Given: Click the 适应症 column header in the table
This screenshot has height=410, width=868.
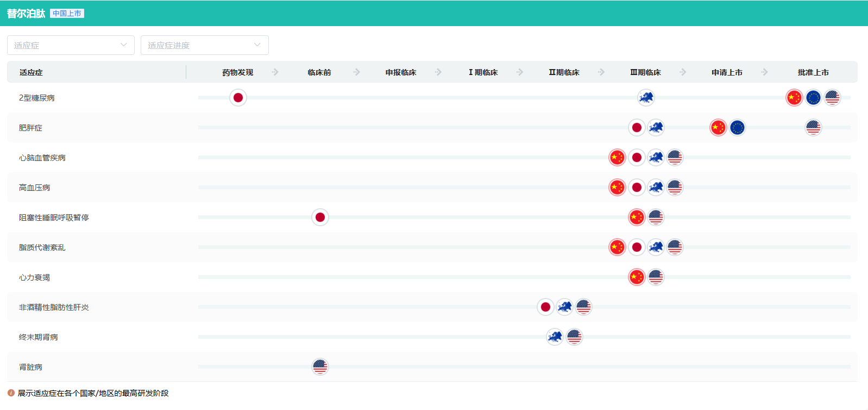Looking at the screenshot, I should [x=31, y=72].
